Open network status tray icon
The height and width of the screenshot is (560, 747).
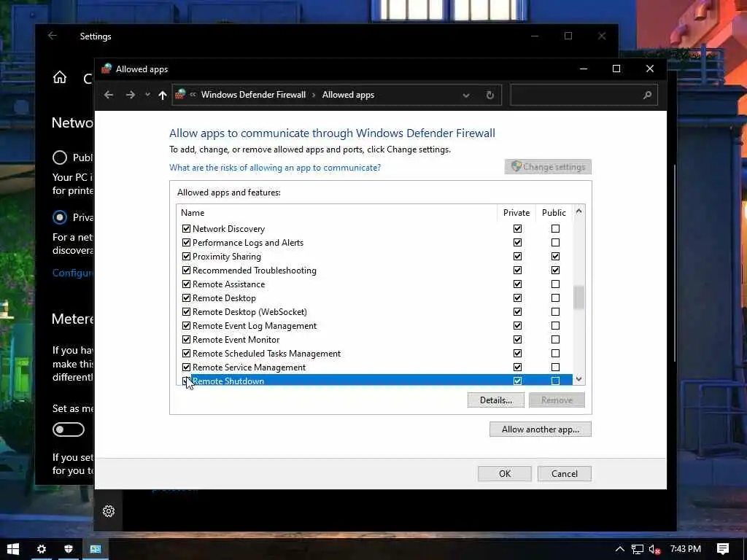point(638,549)
